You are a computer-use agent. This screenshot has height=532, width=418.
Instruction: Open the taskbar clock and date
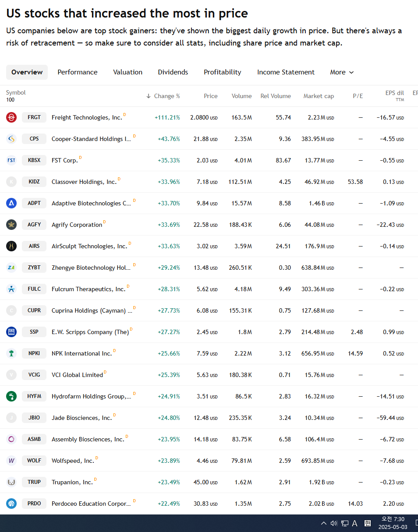393,523
